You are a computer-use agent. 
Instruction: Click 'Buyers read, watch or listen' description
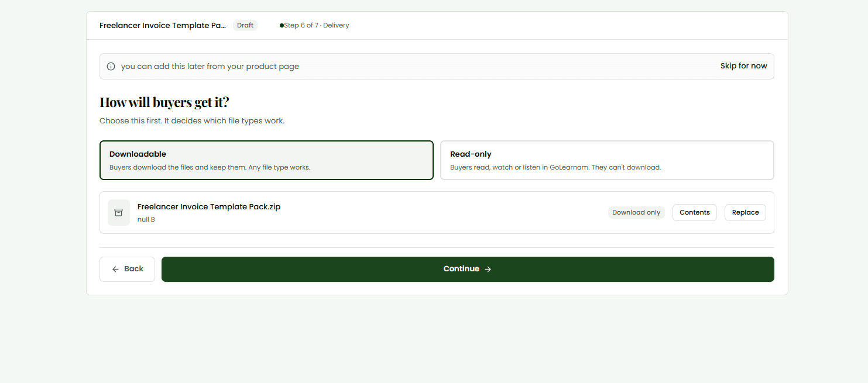(555, 167)
